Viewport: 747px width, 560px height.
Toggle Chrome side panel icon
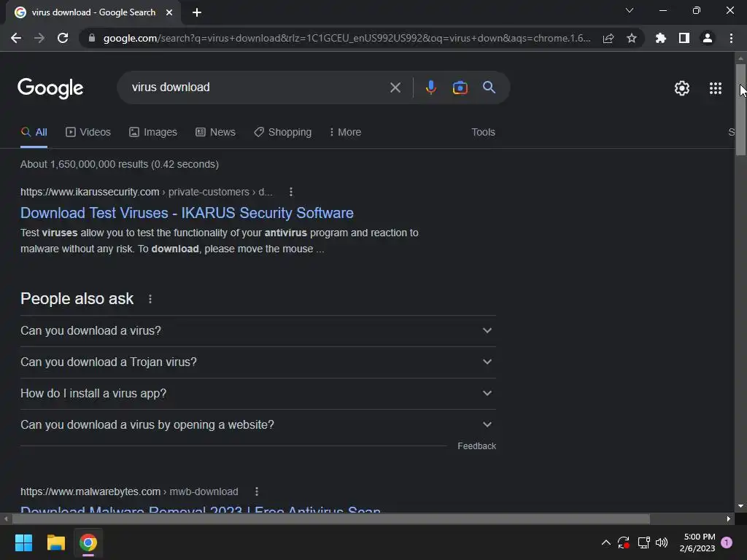[x=684, y=38]
